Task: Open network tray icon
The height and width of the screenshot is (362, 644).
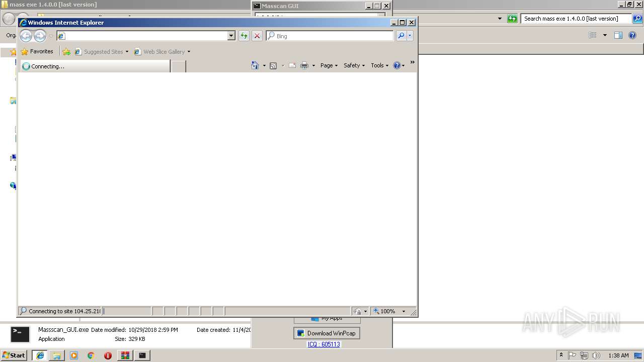Action: coord(584,355)
